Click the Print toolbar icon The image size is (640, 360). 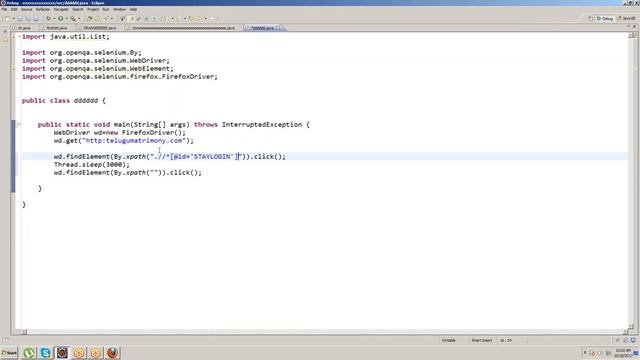pos(36,18)
